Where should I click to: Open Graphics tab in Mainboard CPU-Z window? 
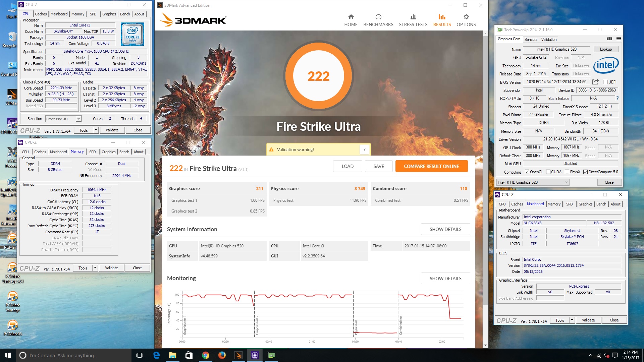585,204
